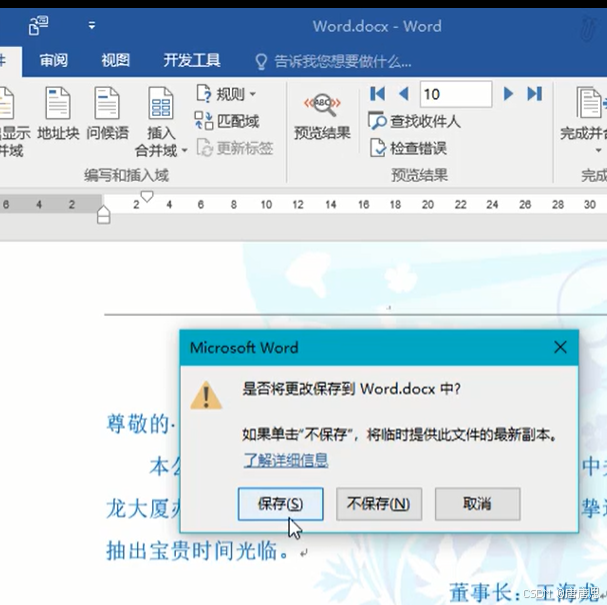Viewport: 607px width, 605px height.
Task: Click the 取消 button in dialog
Action: [477, 504]
